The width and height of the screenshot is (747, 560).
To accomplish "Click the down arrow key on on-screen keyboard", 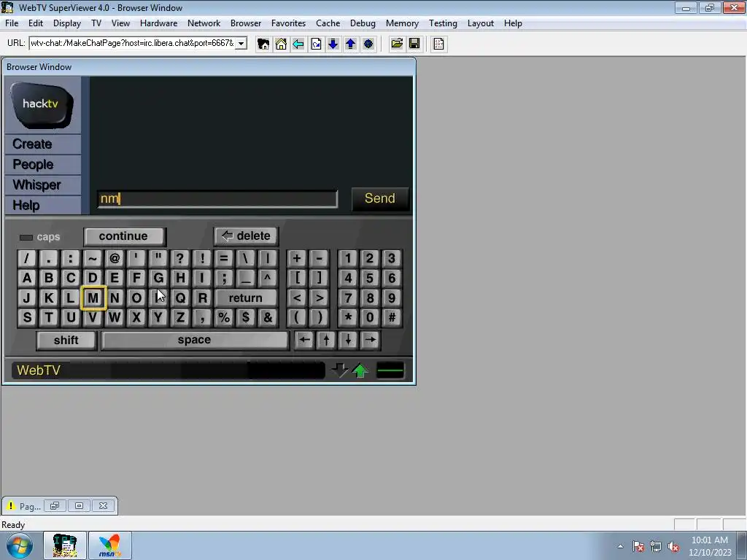I will pyautogui.click(x=348, y=340).
